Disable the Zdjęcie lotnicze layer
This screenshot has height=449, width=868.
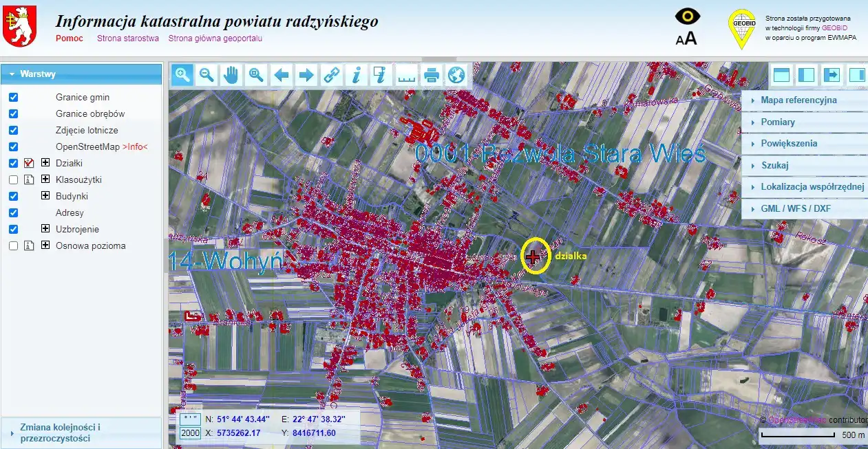(x=13, y=130)
